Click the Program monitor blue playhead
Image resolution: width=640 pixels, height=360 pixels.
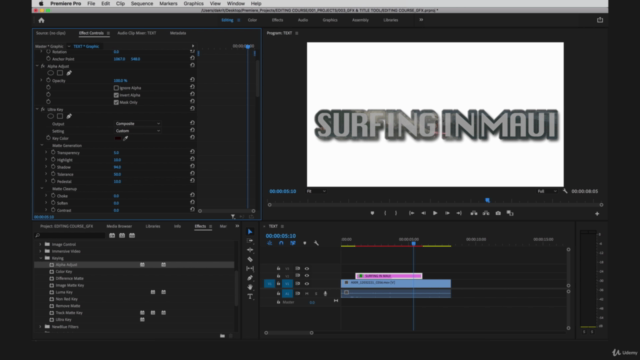point(487,200)
